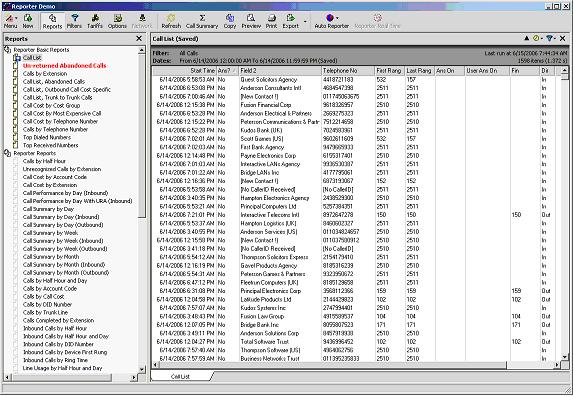Click scroll-up arrow of call table
This screenshot has height=397, width=573.
(x=565, y=70)
